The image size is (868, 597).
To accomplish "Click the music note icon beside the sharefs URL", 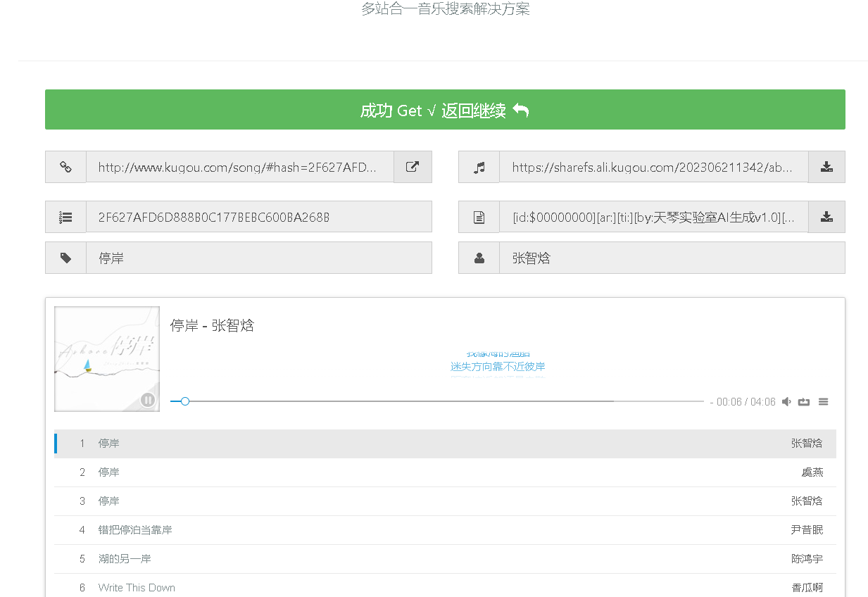I will 479,167.
